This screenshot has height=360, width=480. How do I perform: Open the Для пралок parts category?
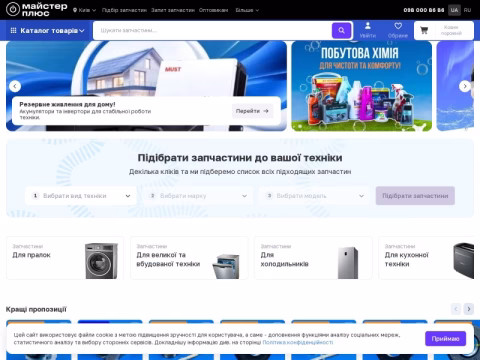65,258
